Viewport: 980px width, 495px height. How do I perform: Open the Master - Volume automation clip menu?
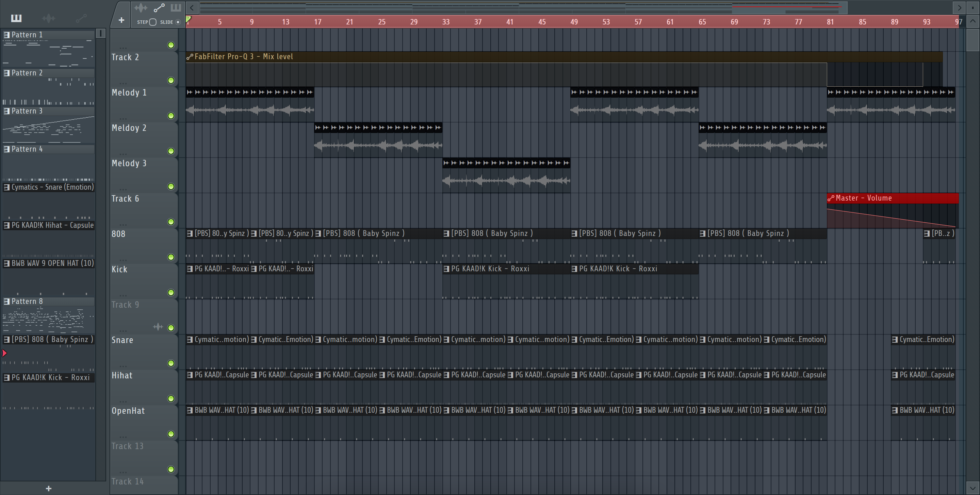point(831,198)
